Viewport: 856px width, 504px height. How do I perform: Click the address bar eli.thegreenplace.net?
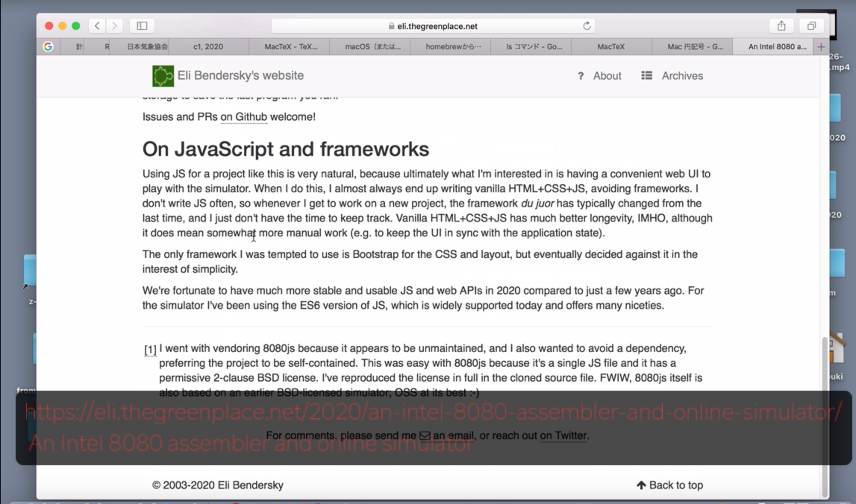(433, 26)
